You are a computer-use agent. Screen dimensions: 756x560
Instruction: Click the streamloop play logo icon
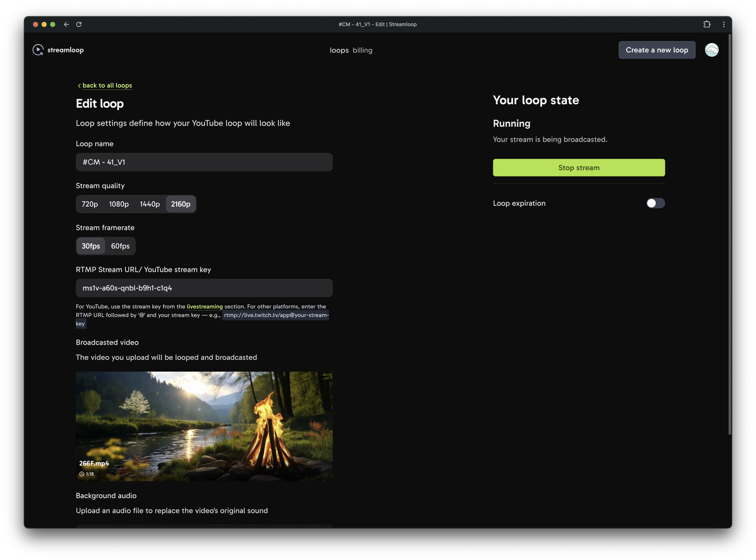38,49
